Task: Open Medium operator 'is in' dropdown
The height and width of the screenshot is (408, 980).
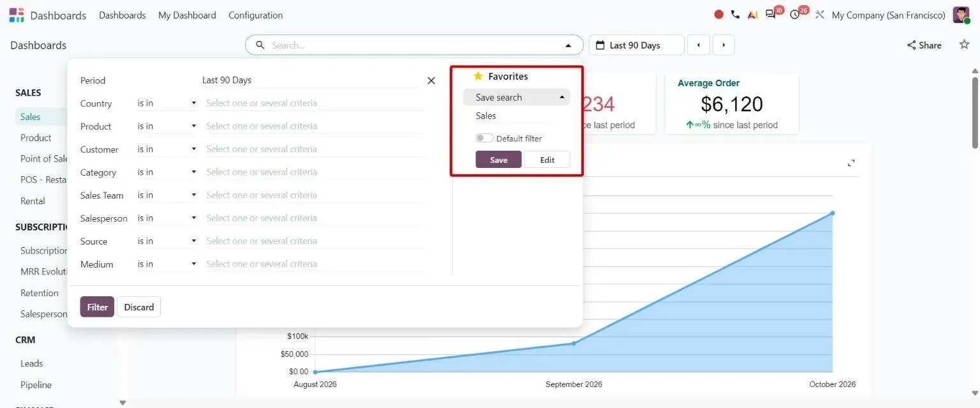Action: tap(167, 264)
